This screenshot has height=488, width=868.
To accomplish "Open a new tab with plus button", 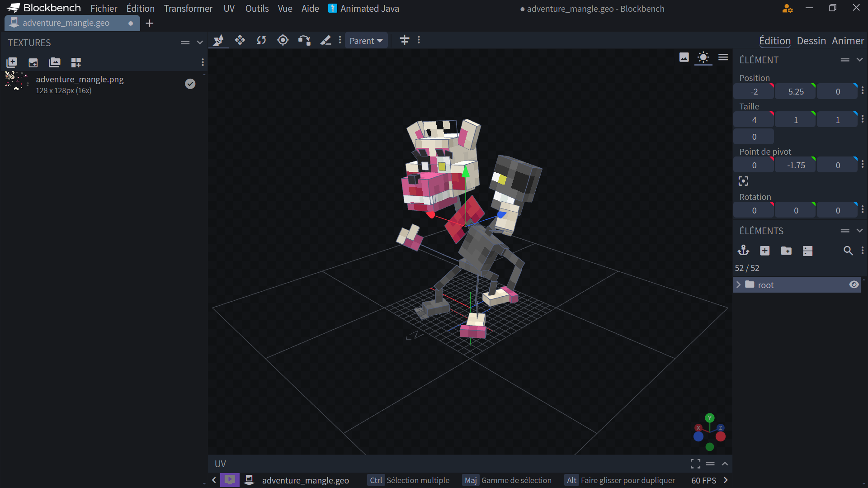I will [x=150, y=23].
